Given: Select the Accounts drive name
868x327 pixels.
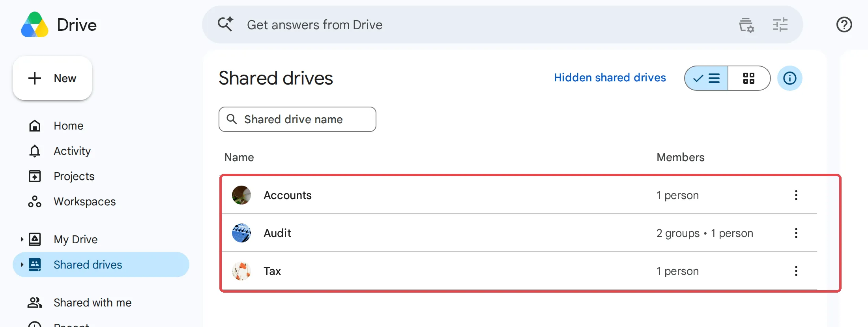Looking at the screenshot, I should (x=288, y=195).
